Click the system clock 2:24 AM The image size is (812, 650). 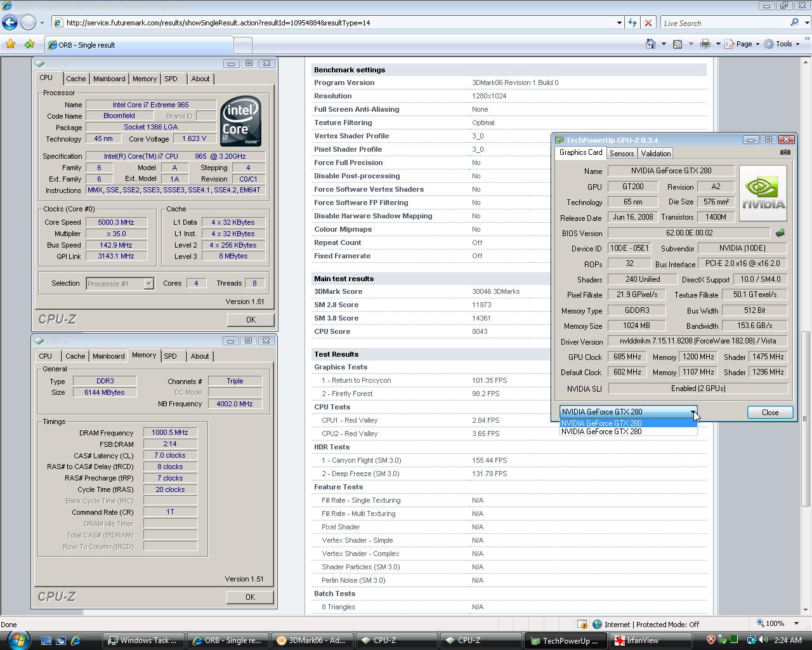point(788,640)
